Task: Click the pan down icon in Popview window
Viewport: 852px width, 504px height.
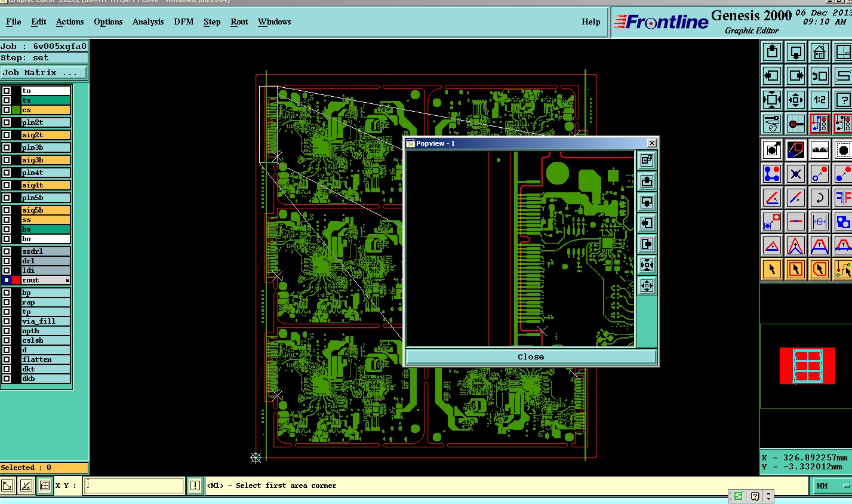Action: pos(647,202)
